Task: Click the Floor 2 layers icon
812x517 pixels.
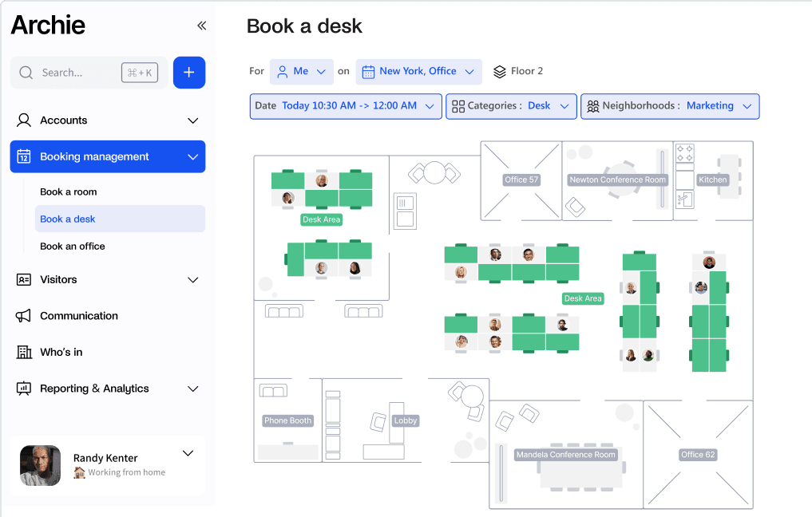Action: (x=500, y=71)
